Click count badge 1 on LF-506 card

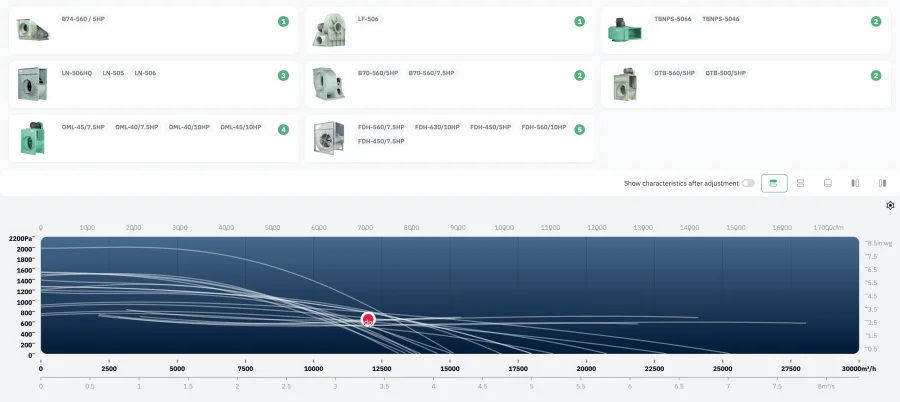(579, 21)
